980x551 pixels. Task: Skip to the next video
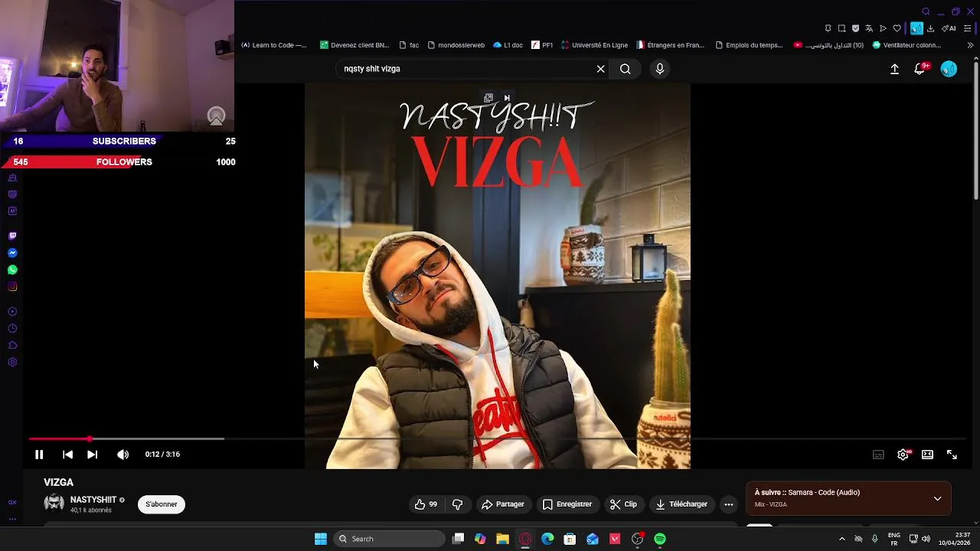point(92,455)
